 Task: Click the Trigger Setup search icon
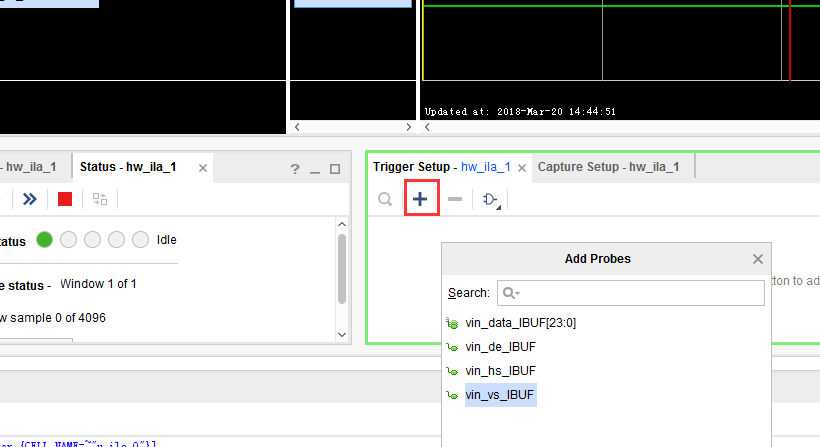coord(385,199)
